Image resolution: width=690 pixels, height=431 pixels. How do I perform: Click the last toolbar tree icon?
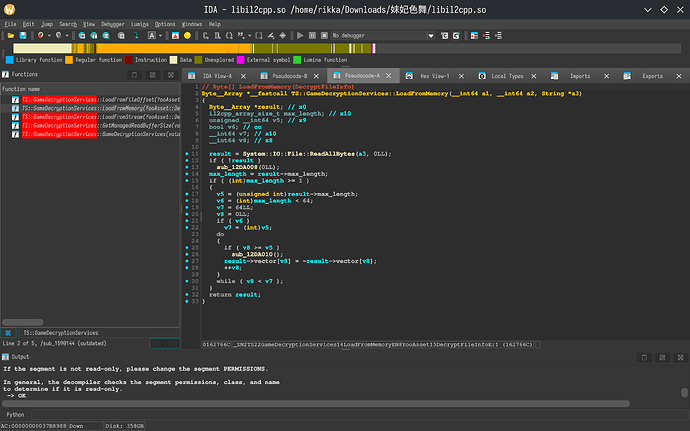pyautogui.click(x=499, y=36)
